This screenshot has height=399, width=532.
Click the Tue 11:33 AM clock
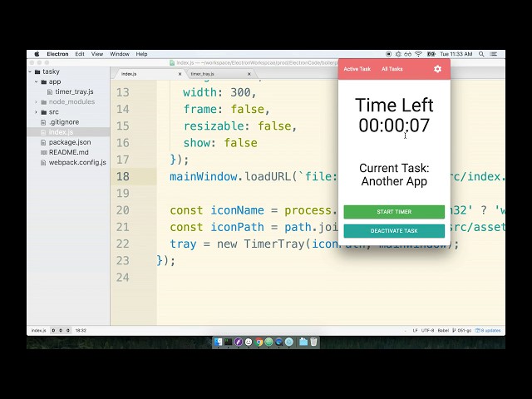[x=456, y=54]
